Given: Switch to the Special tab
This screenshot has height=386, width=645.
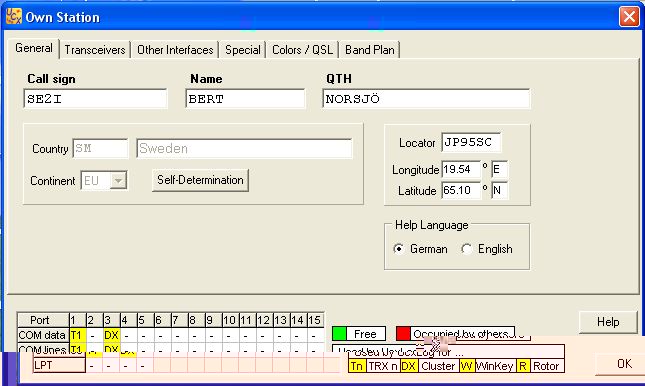Looking at the screenshot, I should [243, 50].
